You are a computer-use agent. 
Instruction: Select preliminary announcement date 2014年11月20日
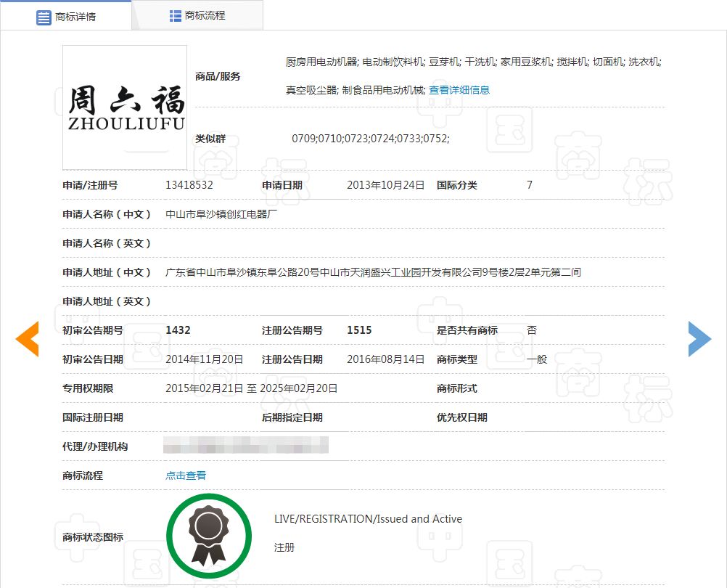205,359
